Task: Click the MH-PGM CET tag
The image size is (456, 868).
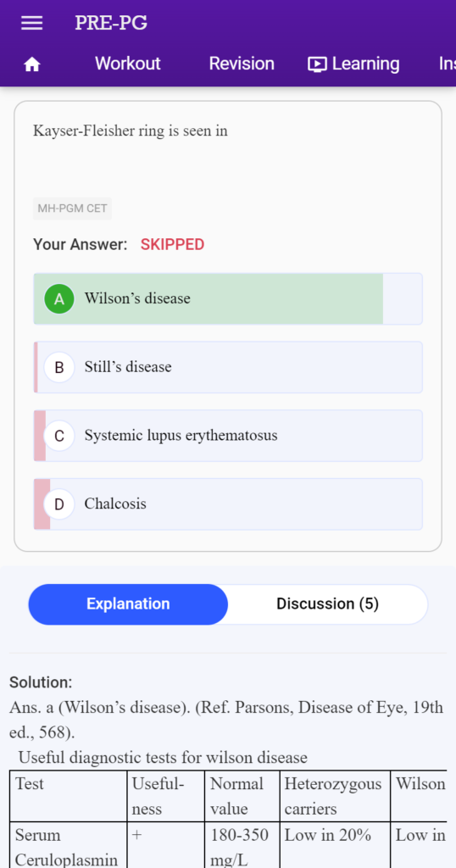Action: 72,209
